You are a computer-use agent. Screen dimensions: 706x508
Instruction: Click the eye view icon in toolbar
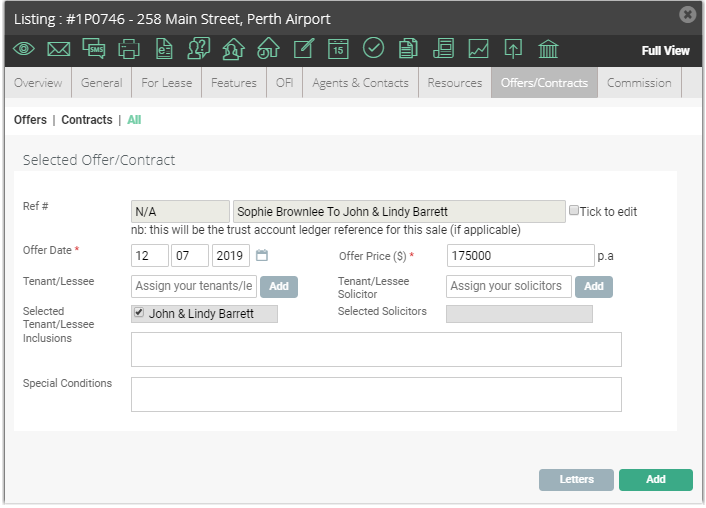[24, 49]
